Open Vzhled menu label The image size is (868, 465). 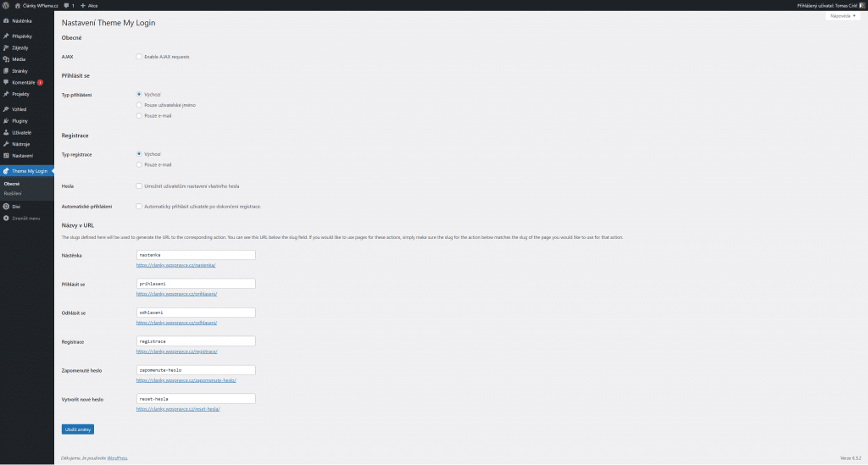19,109
